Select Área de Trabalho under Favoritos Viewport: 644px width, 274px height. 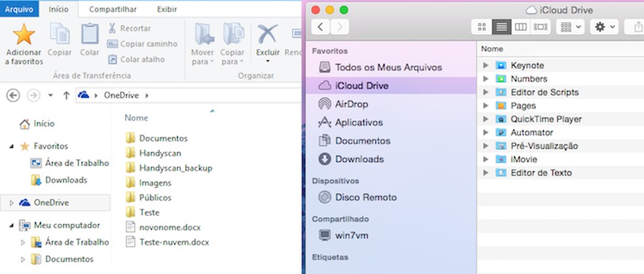70,163
